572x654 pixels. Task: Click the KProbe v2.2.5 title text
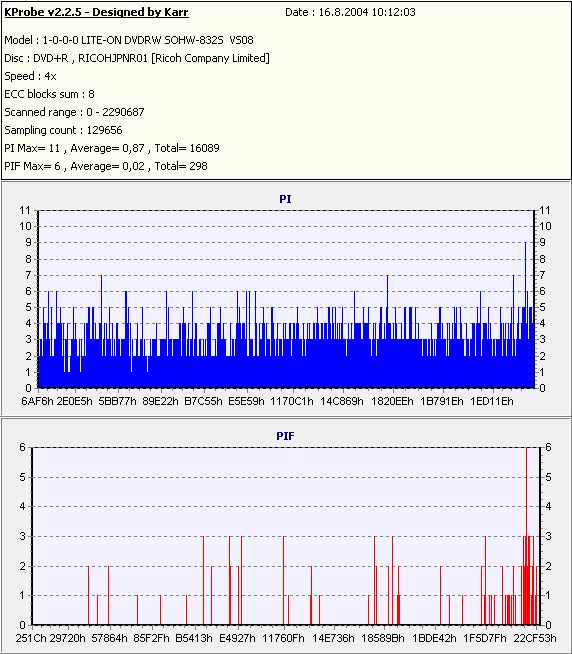coord(96,12)
